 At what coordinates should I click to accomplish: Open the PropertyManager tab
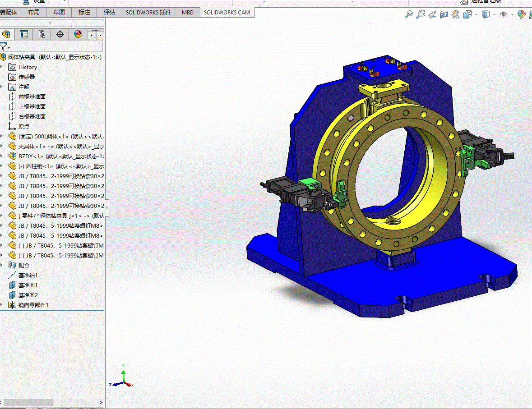24,34
